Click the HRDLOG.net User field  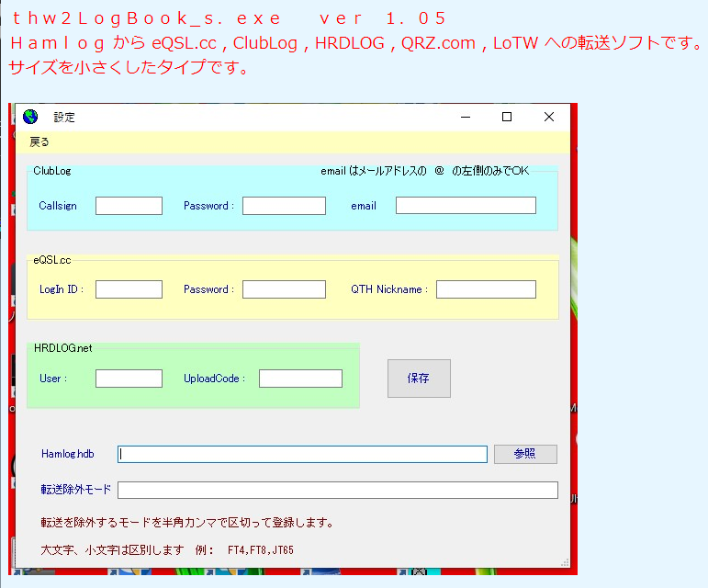click(129, 379)
